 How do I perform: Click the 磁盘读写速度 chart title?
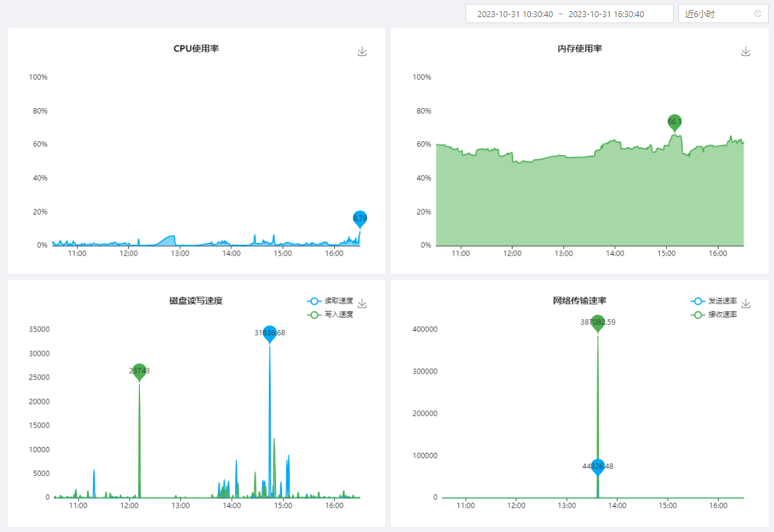(x=196, y=301)
